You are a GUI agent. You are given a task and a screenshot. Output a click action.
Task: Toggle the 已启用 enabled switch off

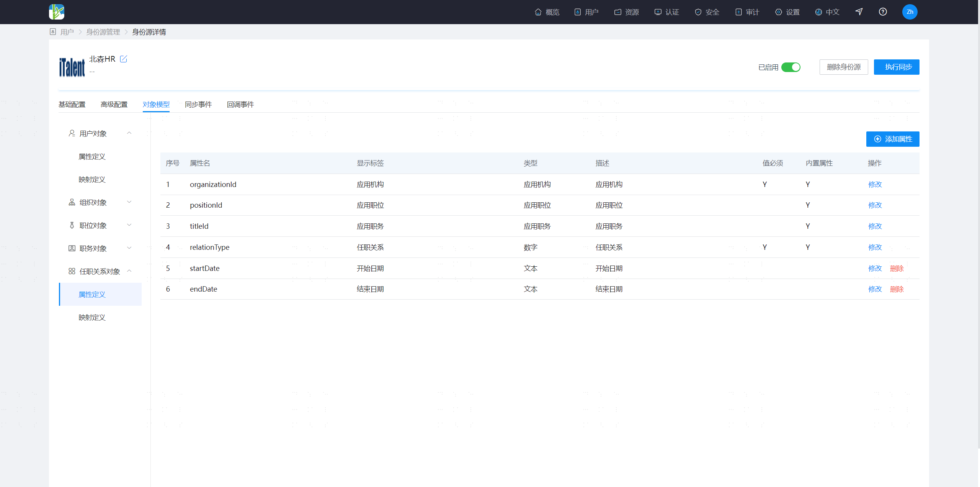[x=791, y=67]
